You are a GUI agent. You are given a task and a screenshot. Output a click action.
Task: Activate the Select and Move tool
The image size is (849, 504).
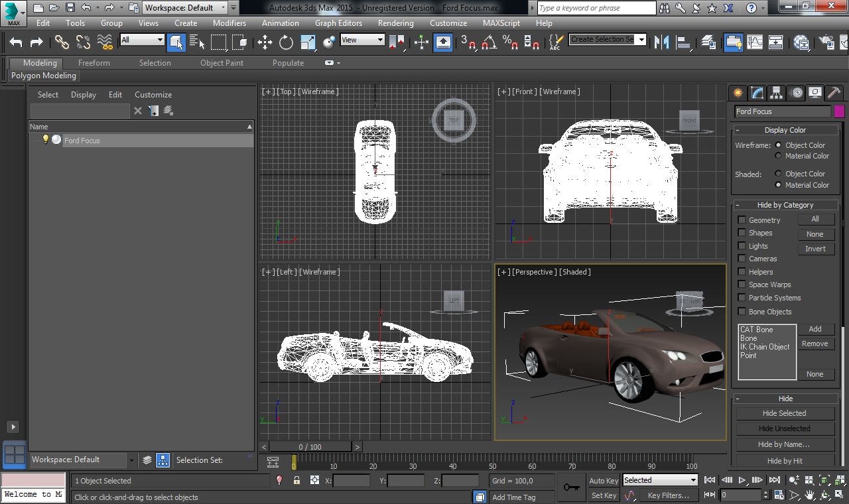(x=265, y=42)
